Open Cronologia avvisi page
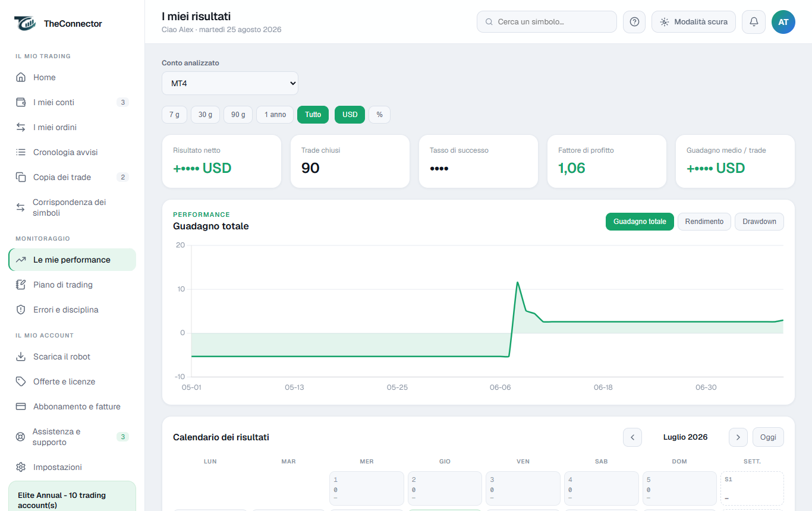The height and width of the screenshot is (511, 812). tap(72, 152)
